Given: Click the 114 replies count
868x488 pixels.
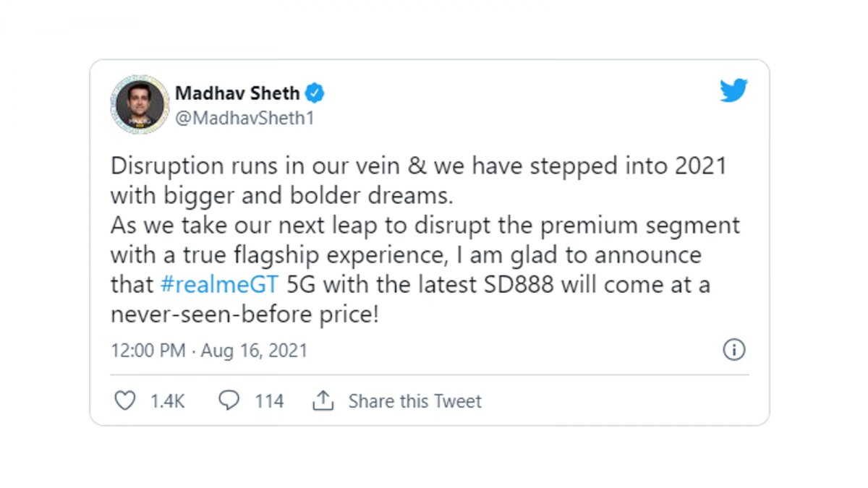Looking at the screenshot, I should point(269,401).
